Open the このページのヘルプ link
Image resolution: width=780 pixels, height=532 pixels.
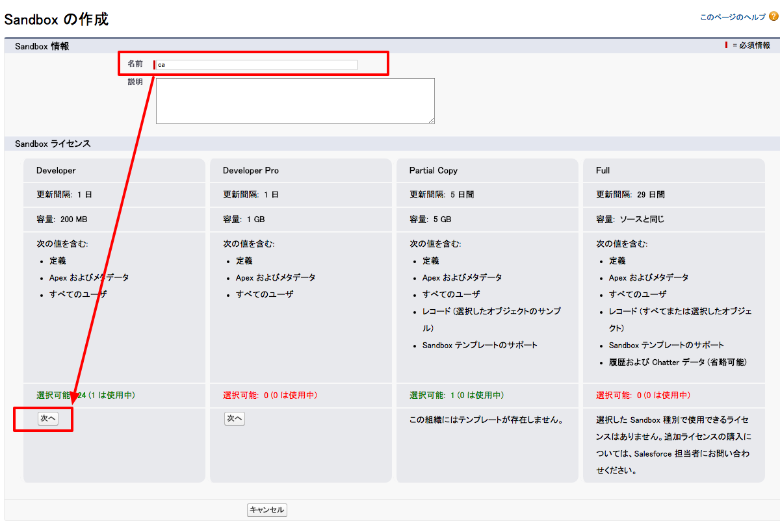(733, 18)
